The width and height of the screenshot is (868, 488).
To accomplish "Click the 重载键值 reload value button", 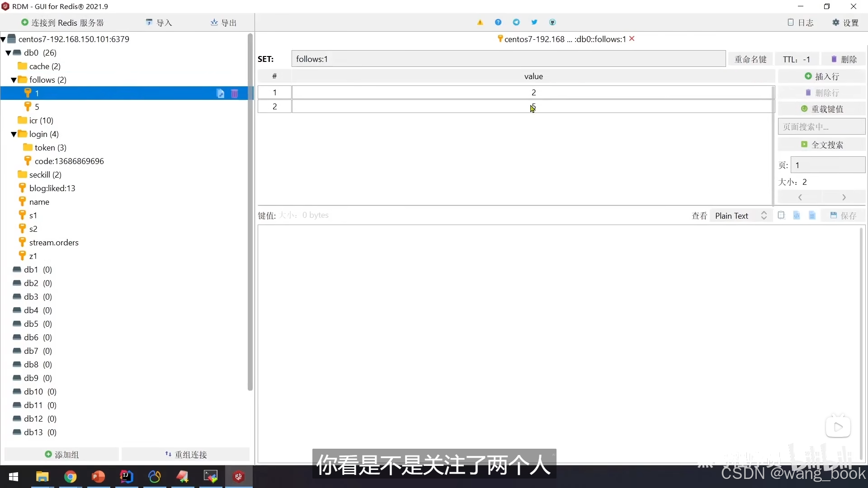I will click(822, 109).
